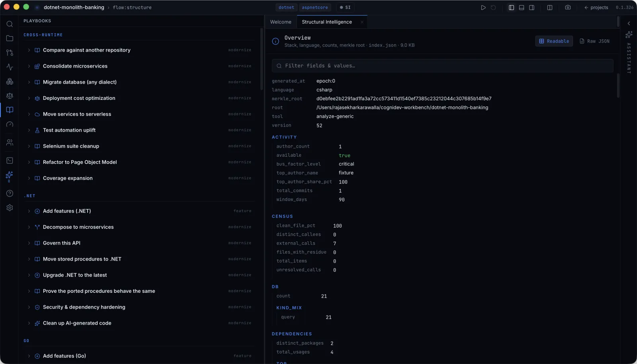Expand Compare against another repository playbook
Viewport: 637px width, 364px height.
click(x=139, y=50)
